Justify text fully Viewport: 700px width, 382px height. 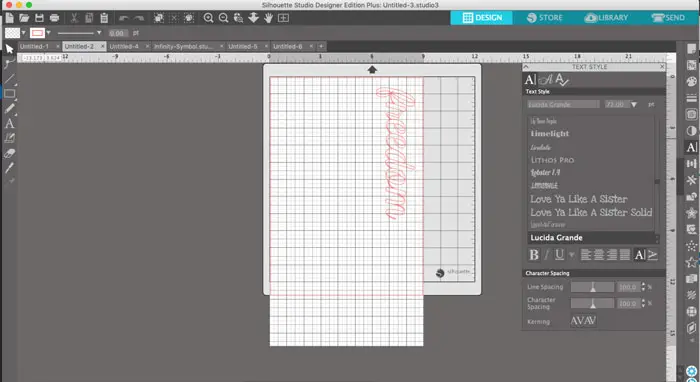[625, 255]
